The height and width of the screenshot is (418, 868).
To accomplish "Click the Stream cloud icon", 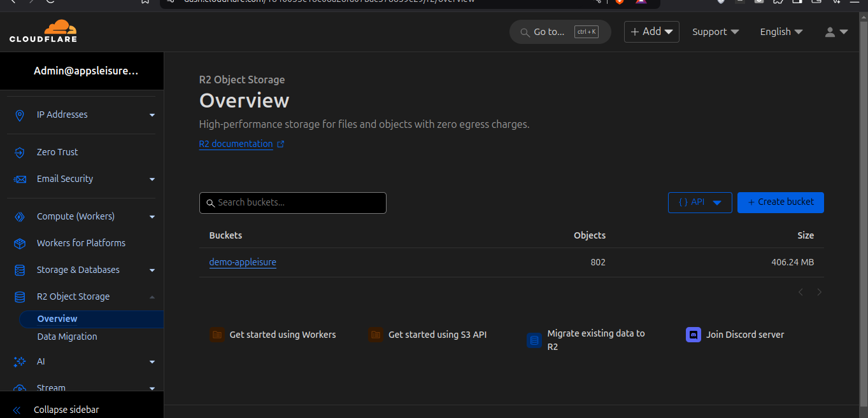I will 20,387.
